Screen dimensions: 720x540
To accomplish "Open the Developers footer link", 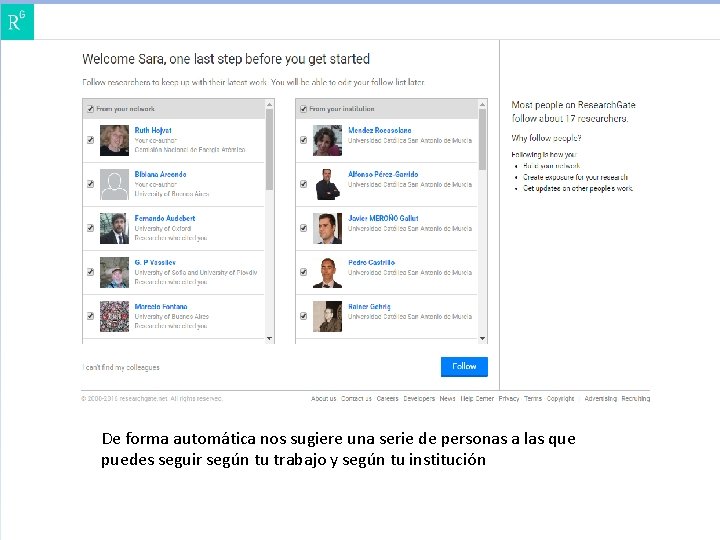I will click(419, 399).
